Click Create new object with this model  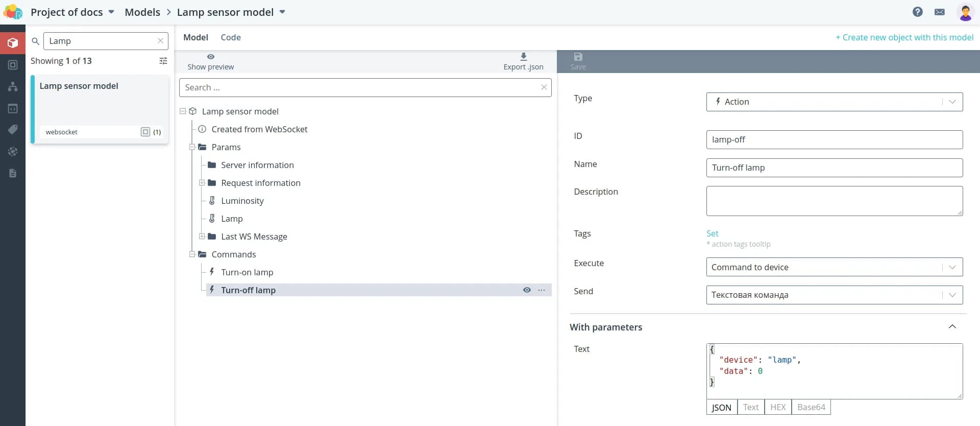(904, 37)
